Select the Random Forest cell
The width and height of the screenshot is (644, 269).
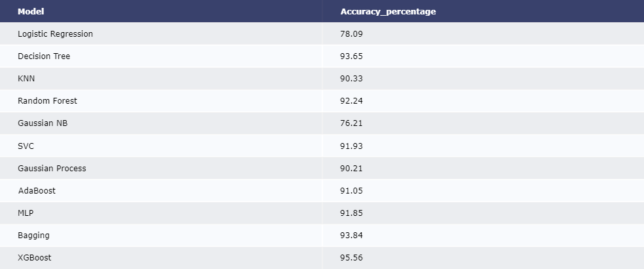click(47, 101)
